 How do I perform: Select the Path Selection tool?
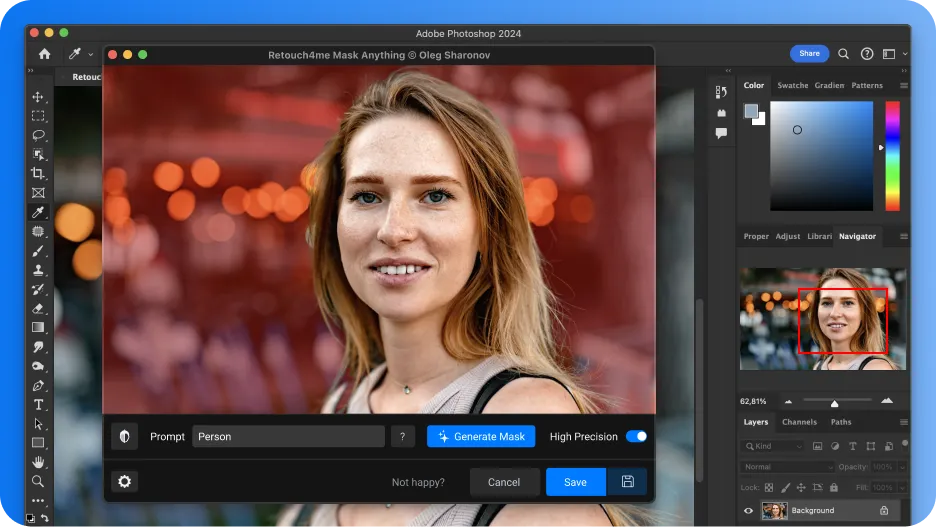click(x=38, y=424)
